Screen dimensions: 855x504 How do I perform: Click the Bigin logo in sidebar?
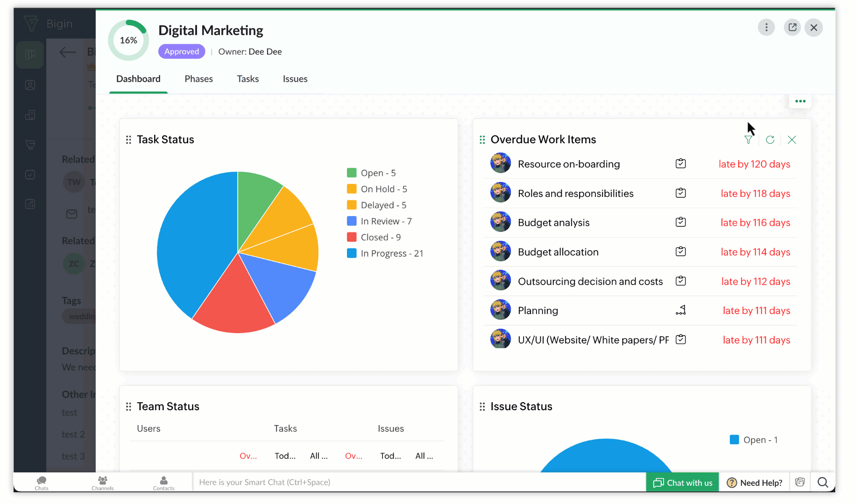pyautogui.click(x=31, y=23)
